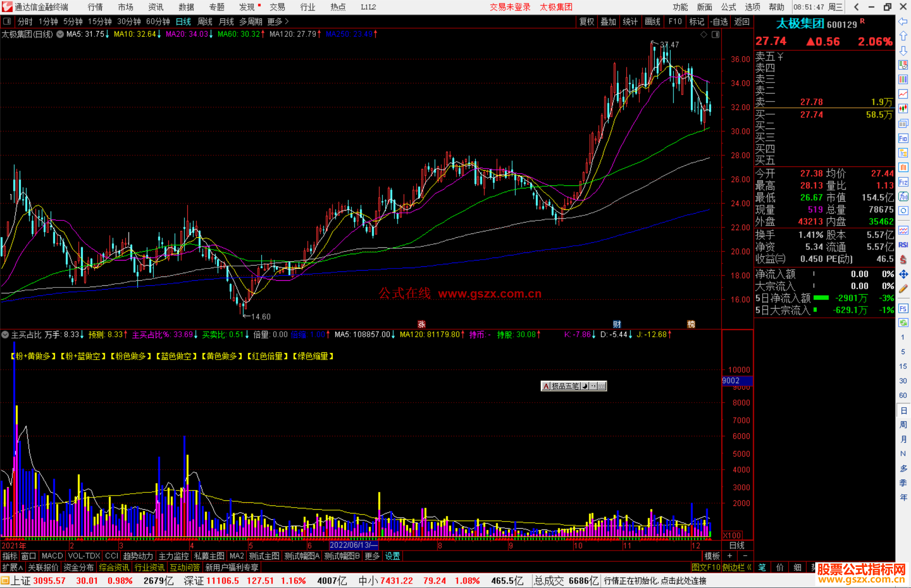Screen dimensions: 911x588
Task: Expand the 扩展 panel at bottom left
Action: pyautogui.click(x=13, y=567)
